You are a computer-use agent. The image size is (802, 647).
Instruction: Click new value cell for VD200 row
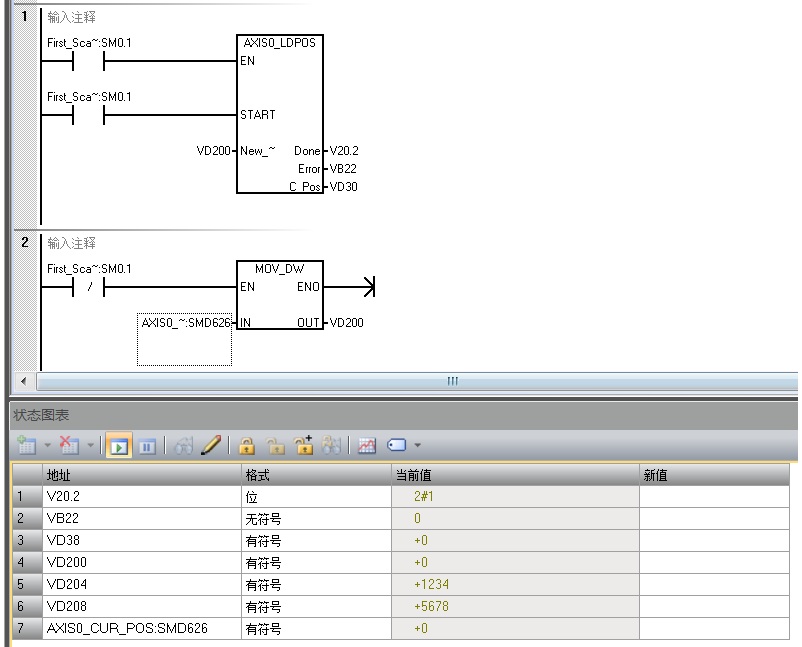click(x=718, y=562)
